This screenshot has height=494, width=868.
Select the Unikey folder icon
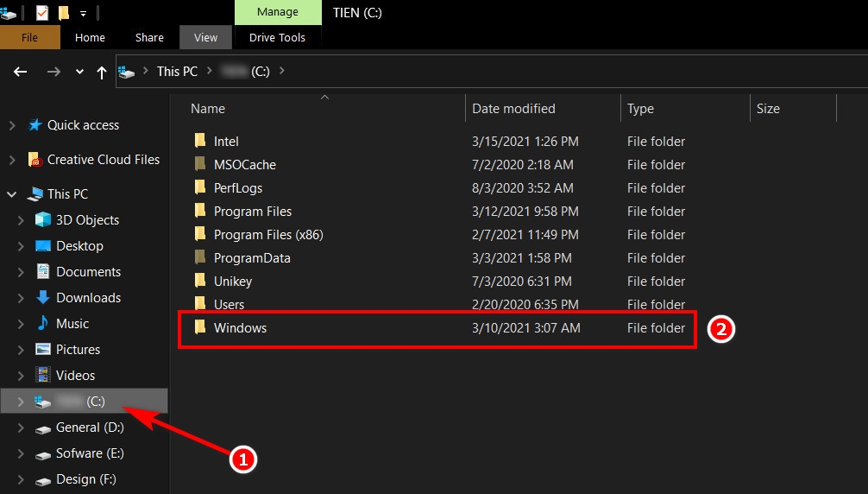[x=200, y=280]
